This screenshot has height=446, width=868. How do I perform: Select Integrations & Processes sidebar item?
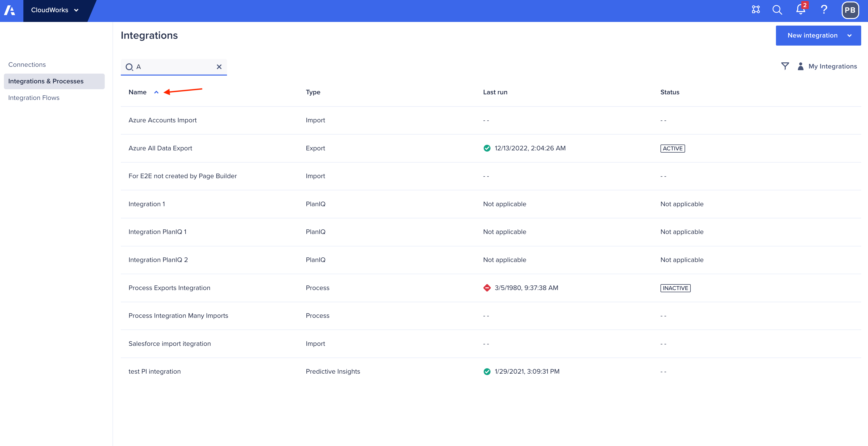coord(46,81)
